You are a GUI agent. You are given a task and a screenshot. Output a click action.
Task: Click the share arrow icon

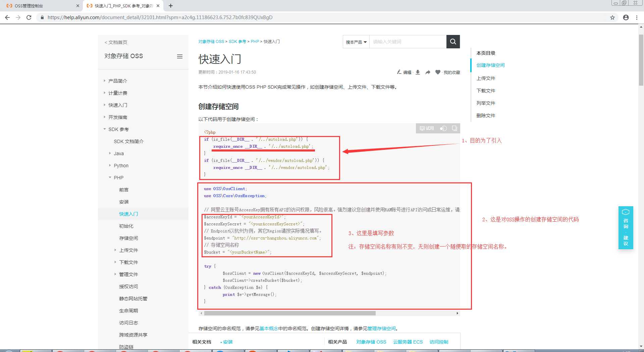[428, 72]
